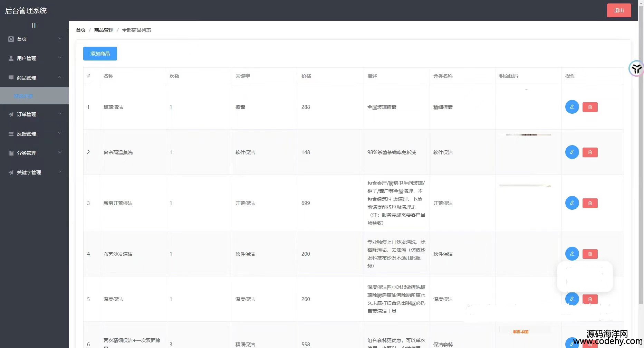The height and width of the screenshot is (348, 644).
Task: Click the 封面图片 column header
Action: coord(509,76)
